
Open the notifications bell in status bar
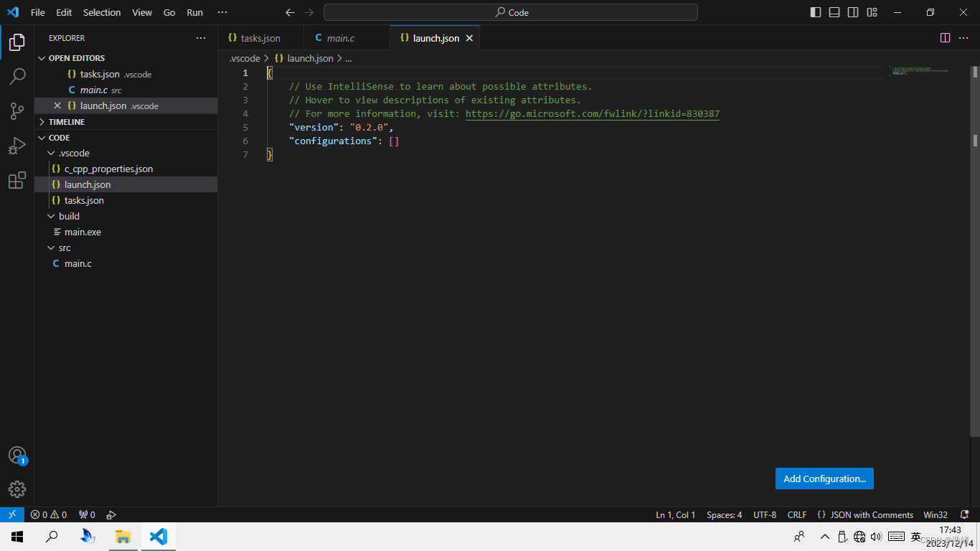(964, 514)
